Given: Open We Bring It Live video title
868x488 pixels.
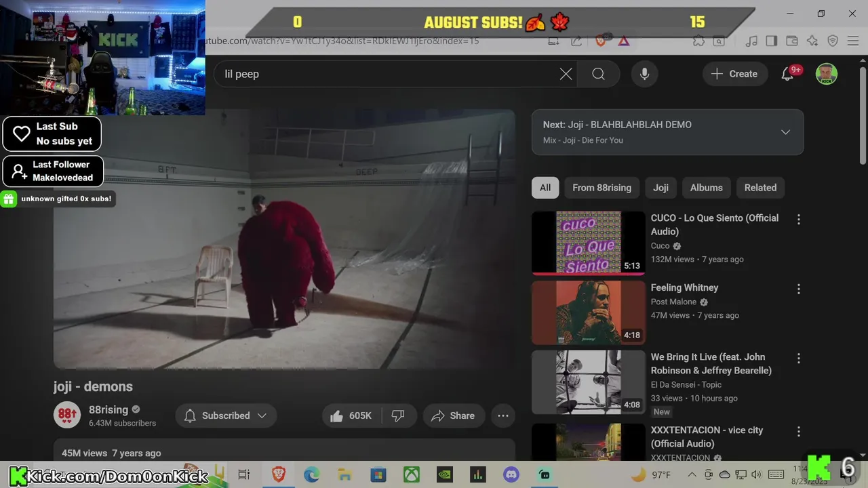Looking at the screenshot, I should tap(711, 363).
